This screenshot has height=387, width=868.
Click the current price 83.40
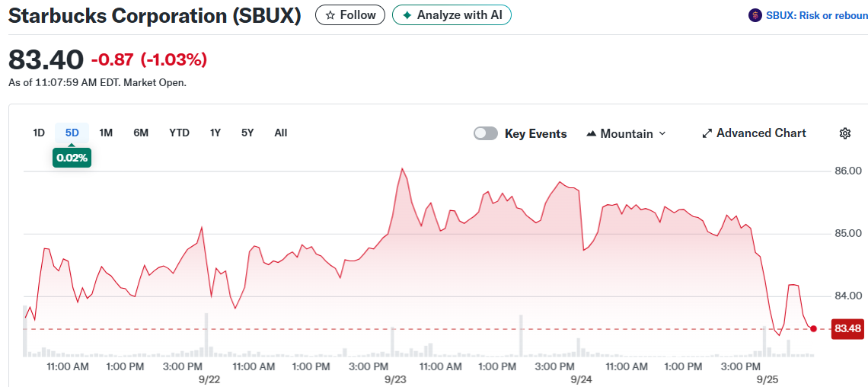point(46,59)
